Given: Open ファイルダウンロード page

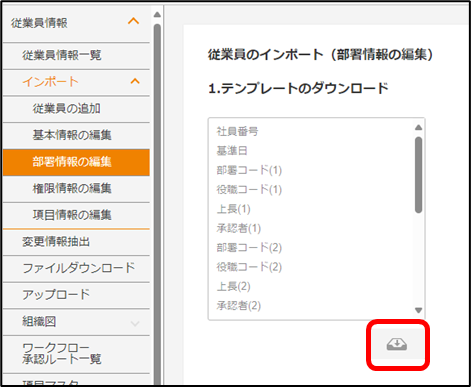Looking at the screenshot, I should click(x=76, y=269).
